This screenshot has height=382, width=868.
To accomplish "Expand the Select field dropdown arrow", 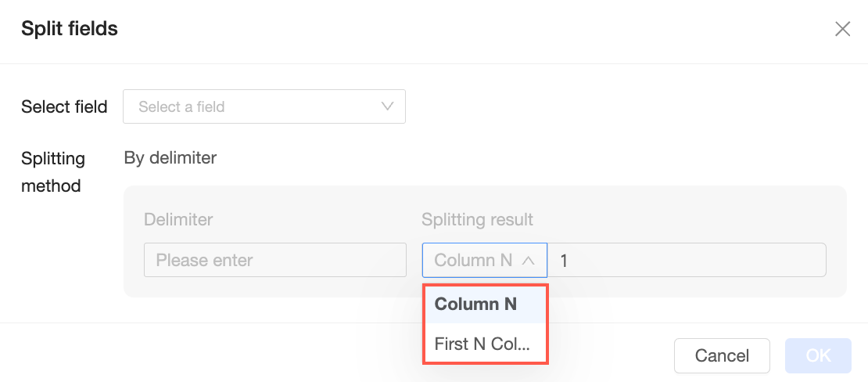I will coord(387,106).
